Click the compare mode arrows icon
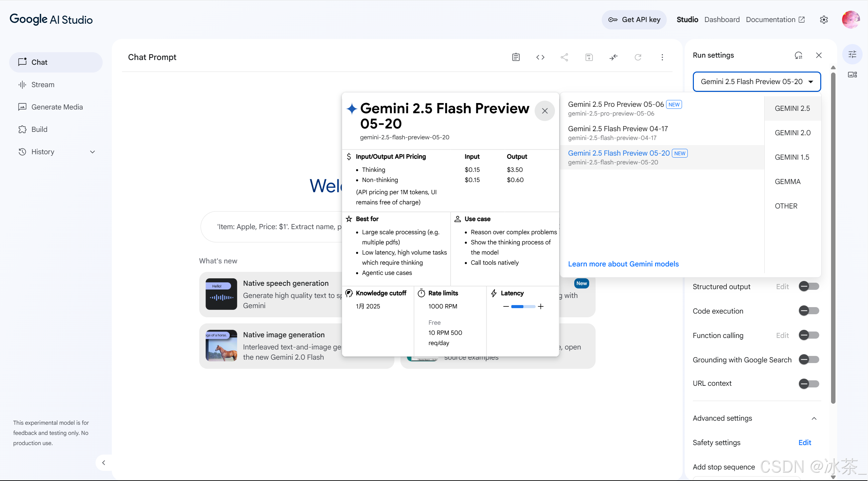Viewport: 868px width, 481px height. (613, 57)
